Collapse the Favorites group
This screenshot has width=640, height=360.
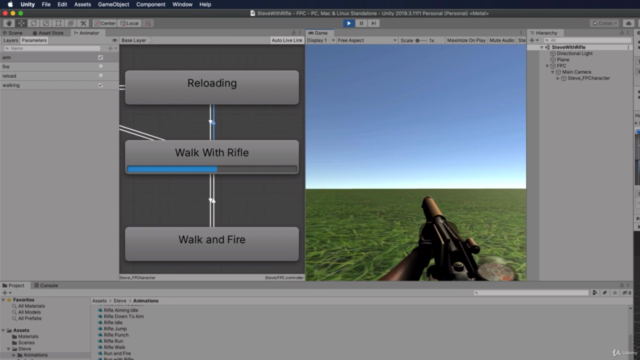(x=4, y=300)
